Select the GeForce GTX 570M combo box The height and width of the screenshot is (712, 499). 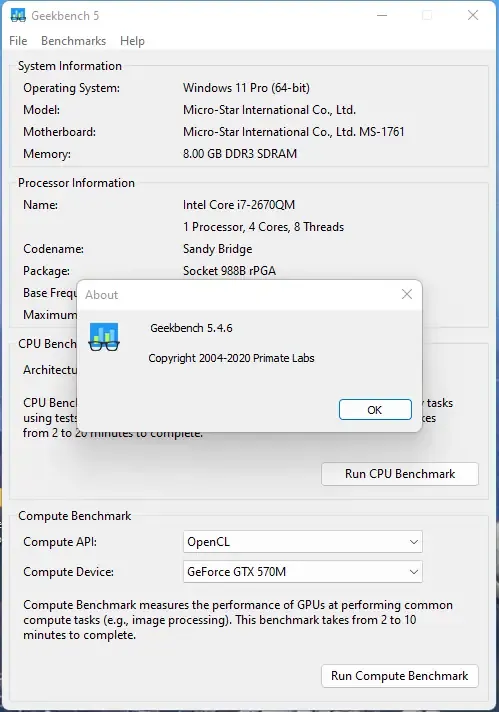point(303,572)
